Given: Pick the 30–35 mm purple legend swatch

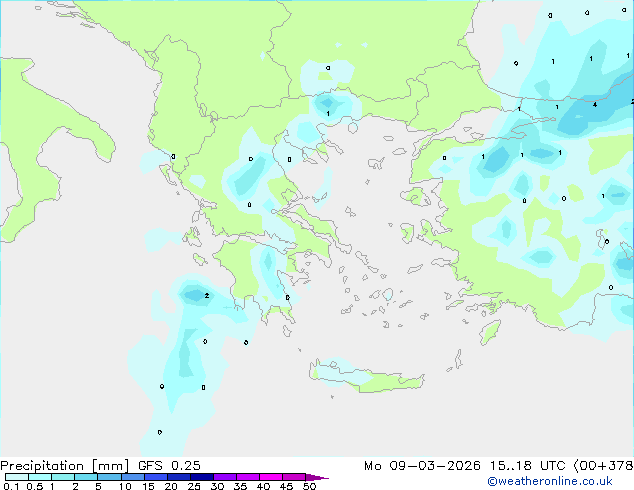Looking at the screenshot, I should [x=225, y=477].
